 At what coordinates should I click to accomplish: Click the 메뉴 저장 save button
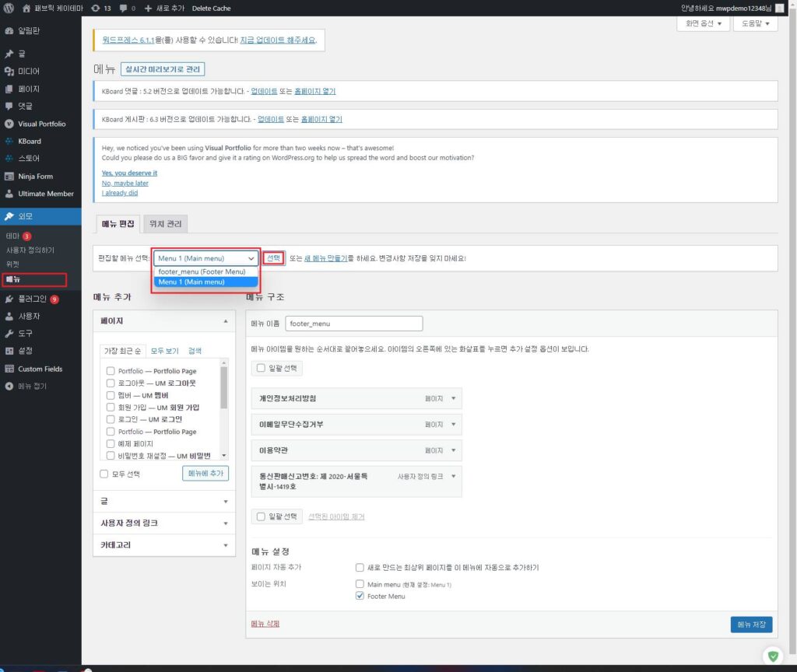[x=751, y=624]
